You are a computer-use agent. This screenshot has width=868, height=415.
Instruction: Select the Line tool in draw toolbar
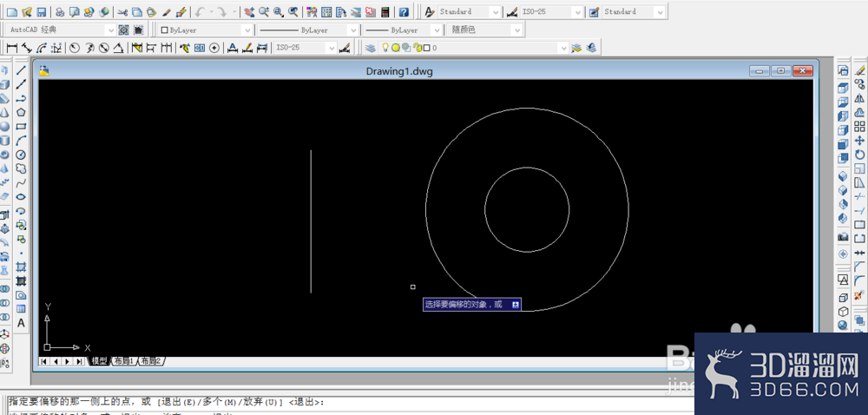point(21,70)
